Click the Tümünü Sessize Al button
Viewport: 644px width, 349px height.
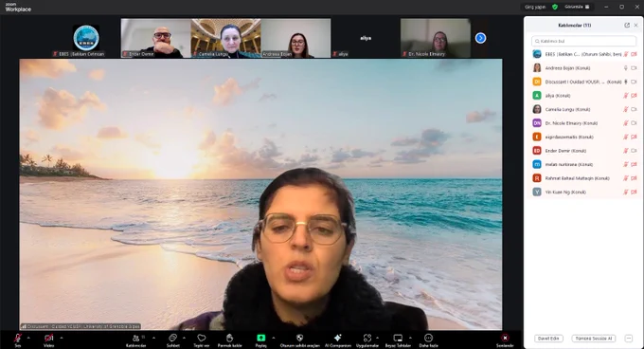point(594,339)
